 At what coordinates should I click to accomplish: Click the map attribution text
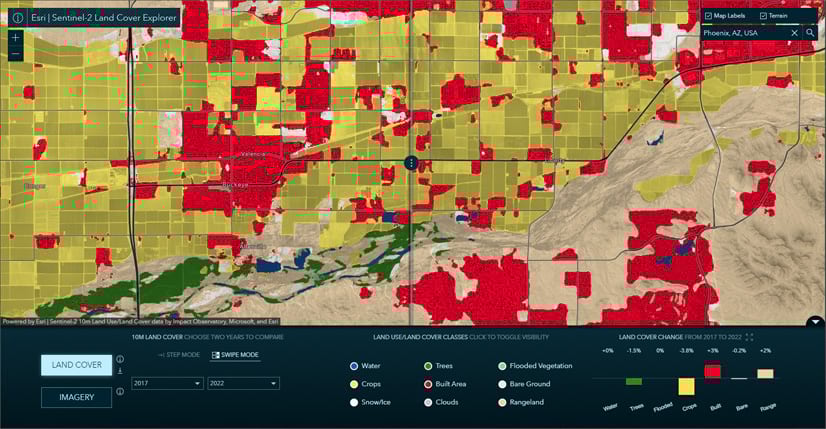[141, 321]
